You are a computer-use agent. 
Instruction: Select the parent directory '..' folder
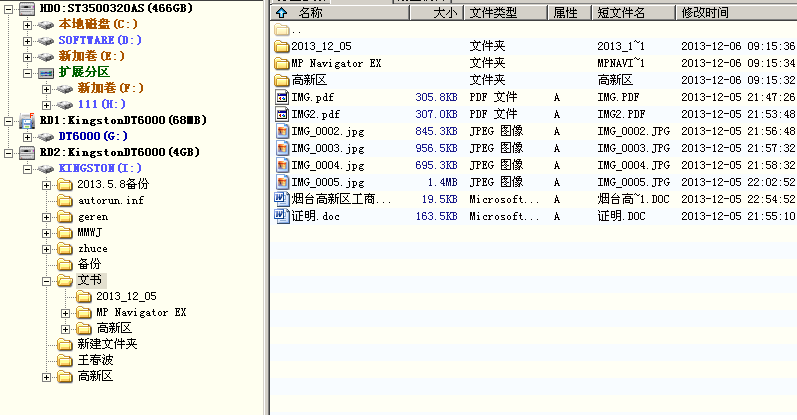pyautogui.click(x=281, y=29)
